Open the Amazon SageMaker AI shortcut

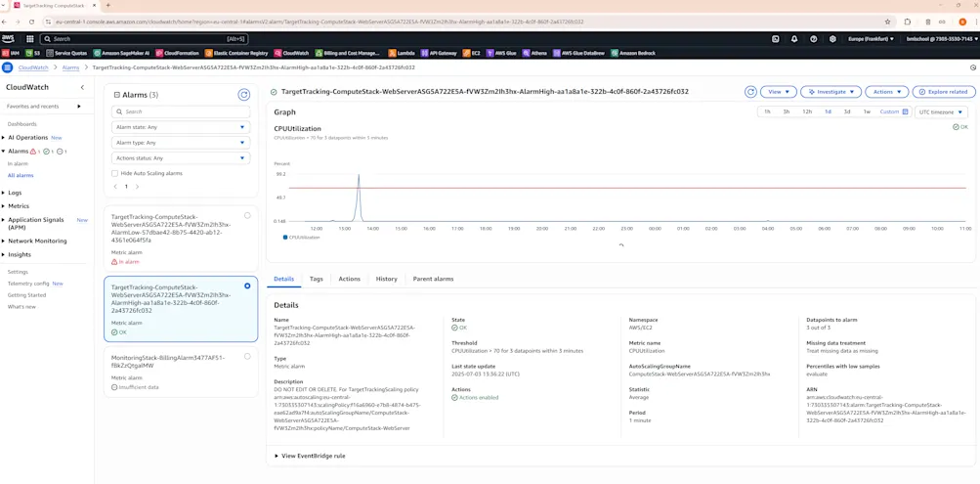tap(121, 53)
